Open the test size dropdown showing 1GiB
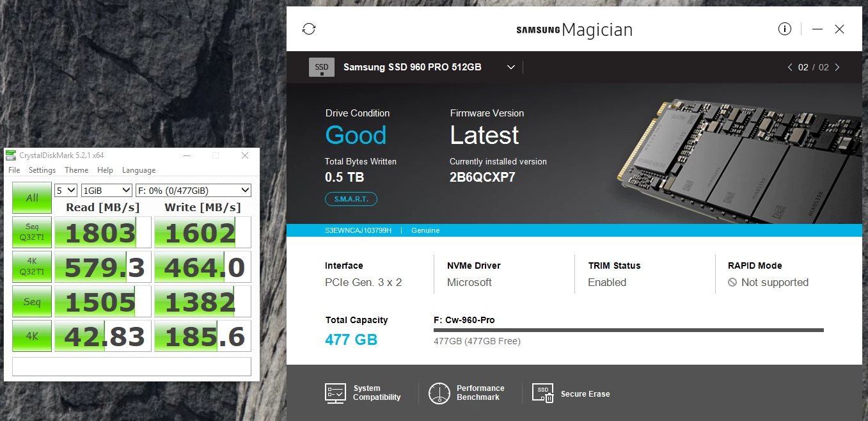The image size is (868, 421). (106, 191)
